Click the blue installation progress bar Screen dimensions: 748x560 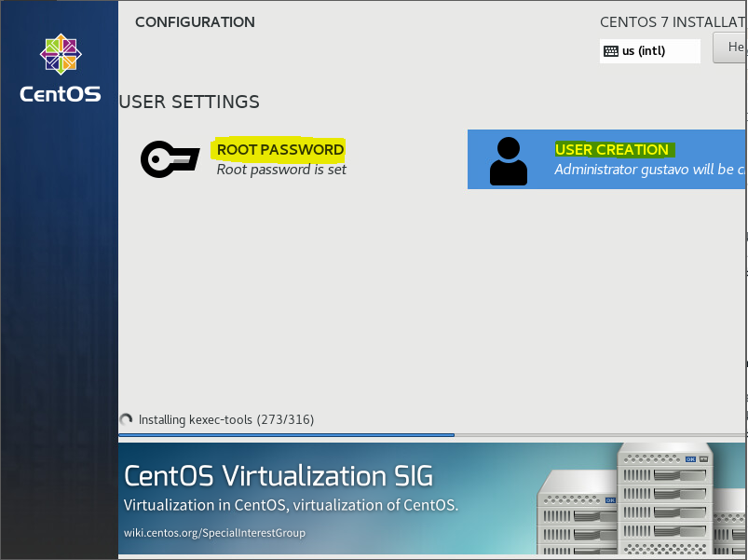point(286,435)
